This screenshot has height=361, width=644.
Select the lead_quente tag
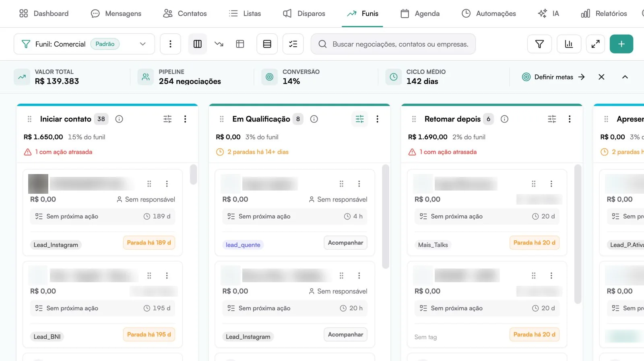point(243,245)
